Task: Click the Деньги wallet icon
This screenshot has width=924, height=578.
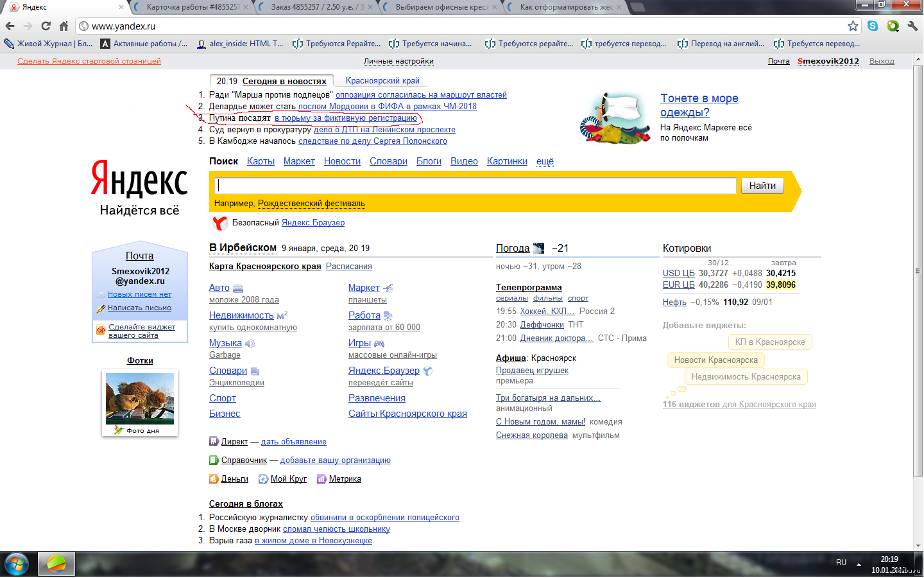Action: tap(214, 478)
